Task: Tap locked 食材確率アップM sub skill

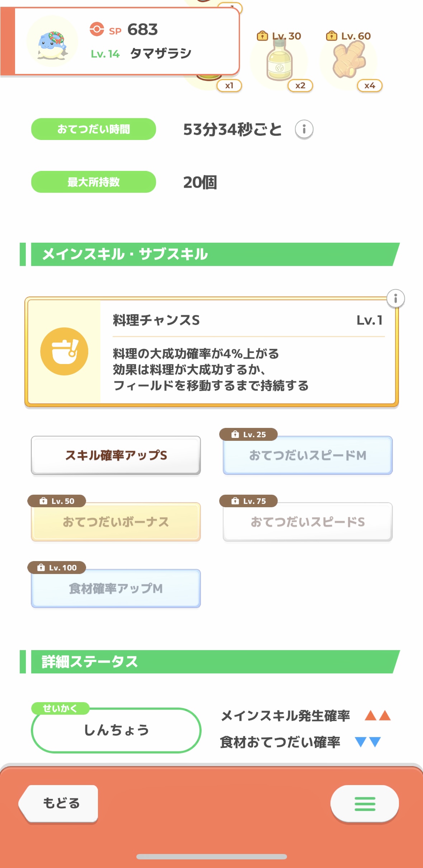Action: [116, 588]
